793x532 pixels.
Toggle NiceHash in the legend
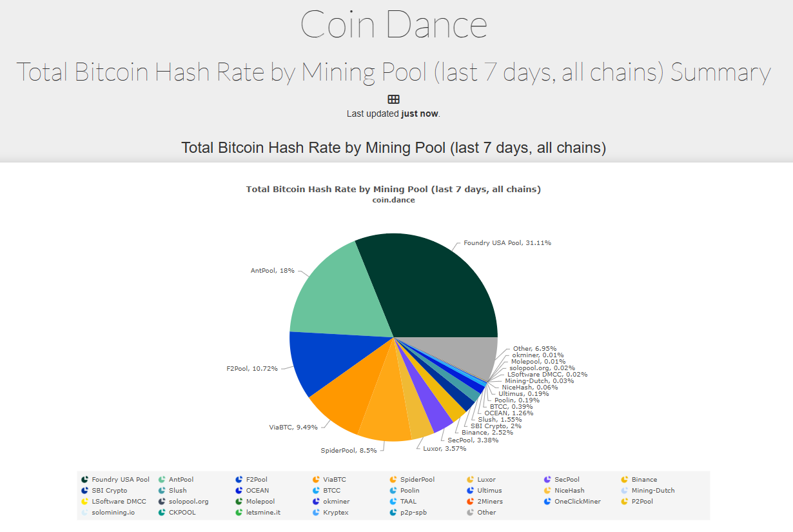tap(547, 490)
